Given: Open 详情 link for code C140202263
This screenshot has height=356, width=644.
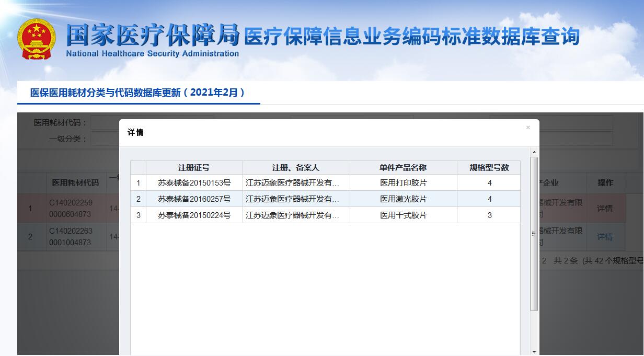Looking at the screenshot, I should coord(605,237).
